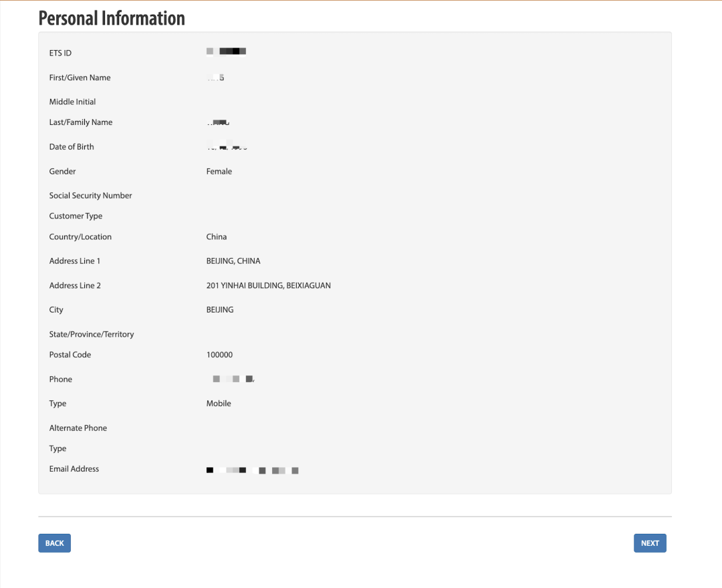Click the BACK button

[x=54, y=543]
